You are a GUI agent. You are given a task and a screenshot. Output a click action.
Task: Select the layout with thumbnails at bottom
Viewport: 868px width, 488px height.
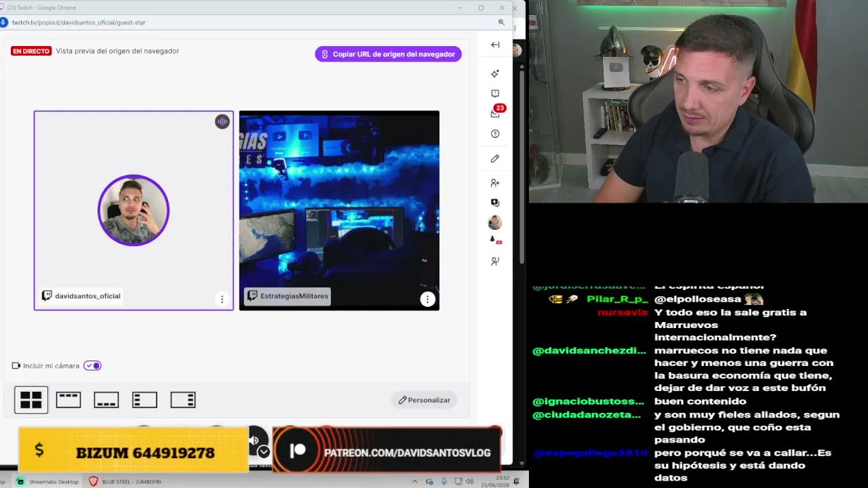(x=106, y=400)
